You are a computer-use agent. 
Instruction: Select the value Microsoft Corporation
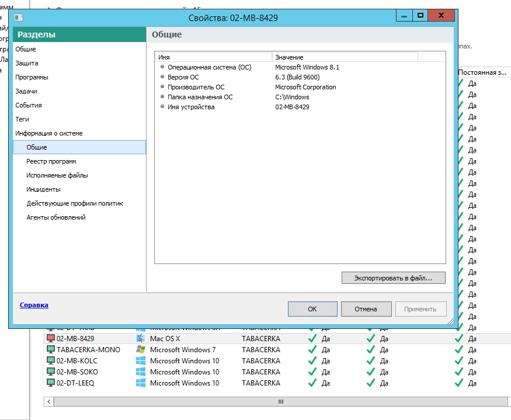[305, 87]
